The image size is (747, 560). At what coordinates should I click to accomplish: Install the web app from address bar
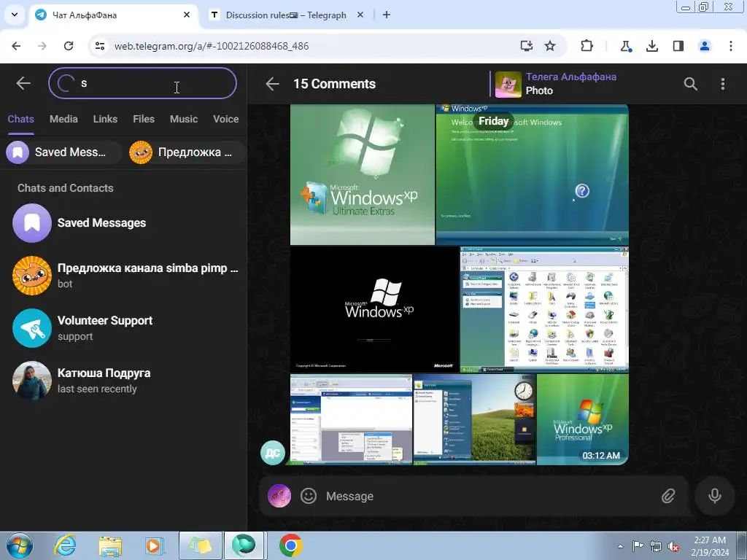coord(526,46)
